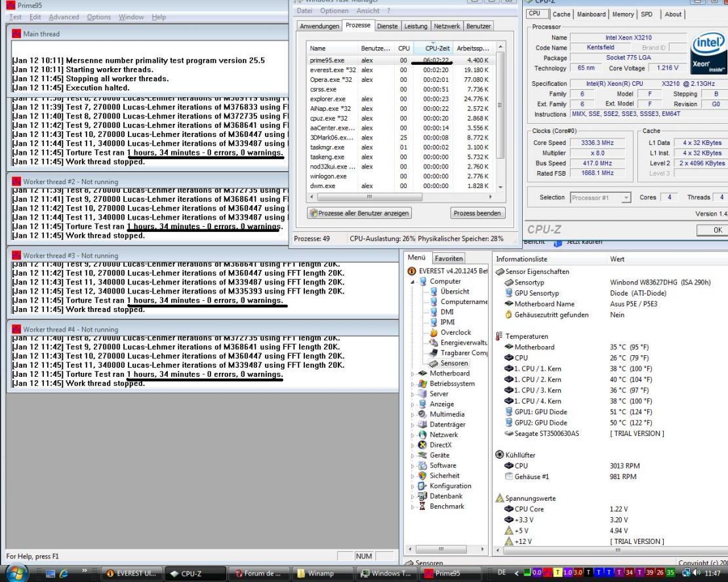Sort processes by CPU-Zeit column header

tap(434, 48)
